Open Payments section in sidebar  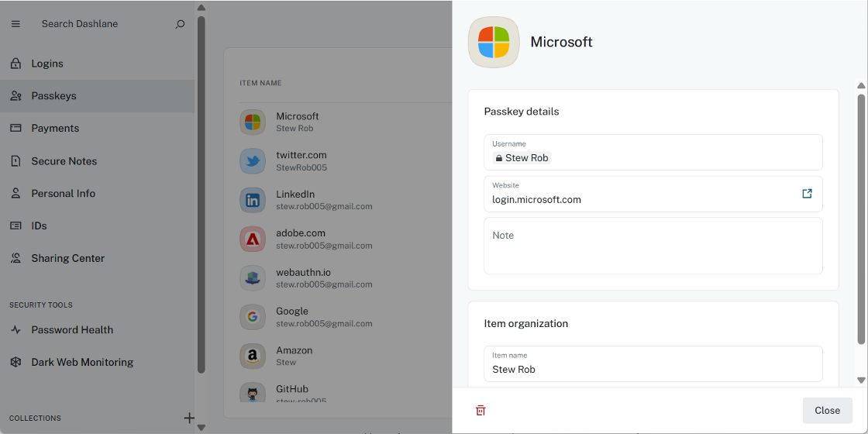[55, 128]
